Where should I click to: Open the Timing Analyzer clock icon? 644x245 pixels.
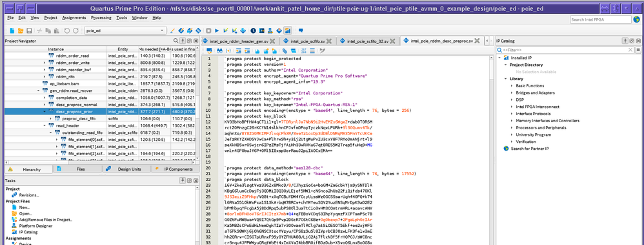pos(253,31)
